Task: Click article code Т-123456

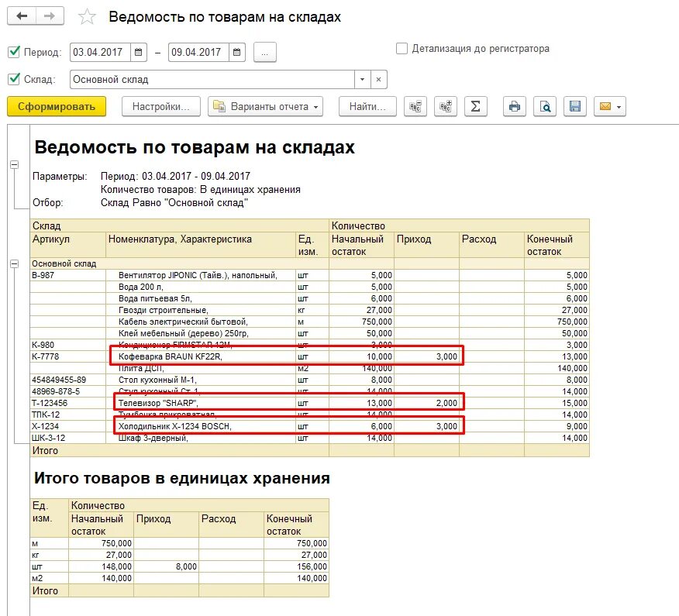Action: (50, 403)
